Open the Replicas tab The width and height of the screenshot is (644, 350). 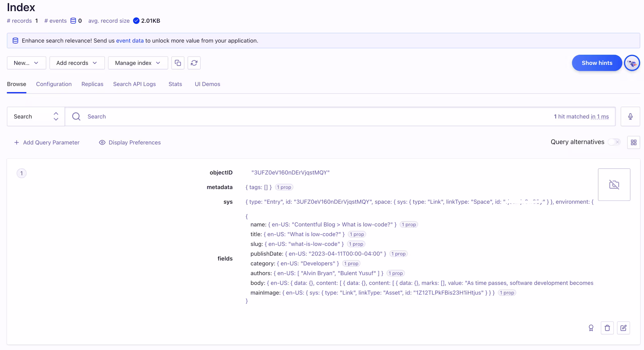pyautogui.click(x=92, y=84)
